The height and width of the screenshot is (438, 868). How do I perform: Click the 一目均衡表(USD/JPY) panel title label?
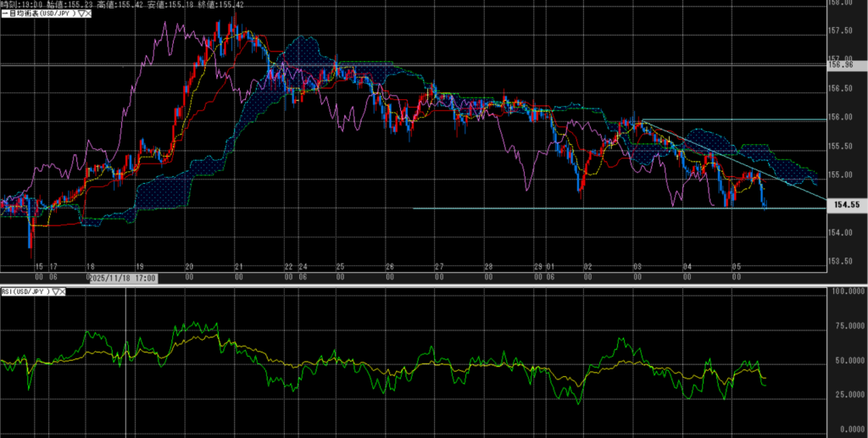point(38,14)
